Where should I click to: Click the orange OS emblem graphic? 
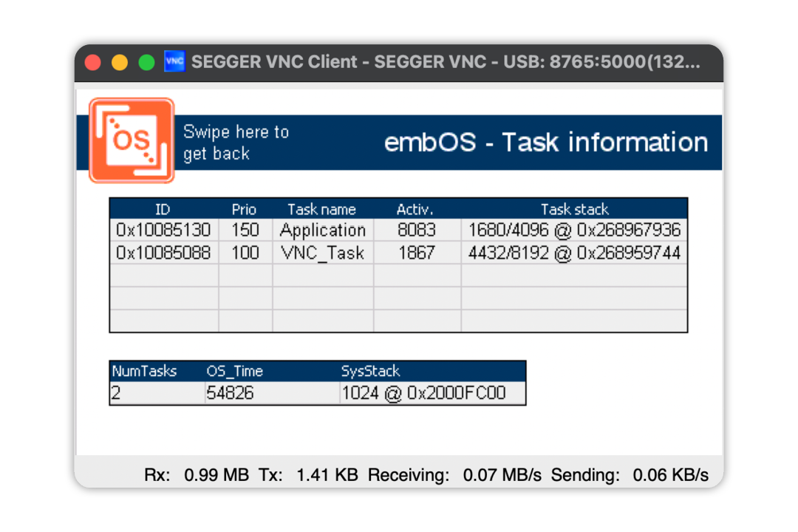click(131, 140)
